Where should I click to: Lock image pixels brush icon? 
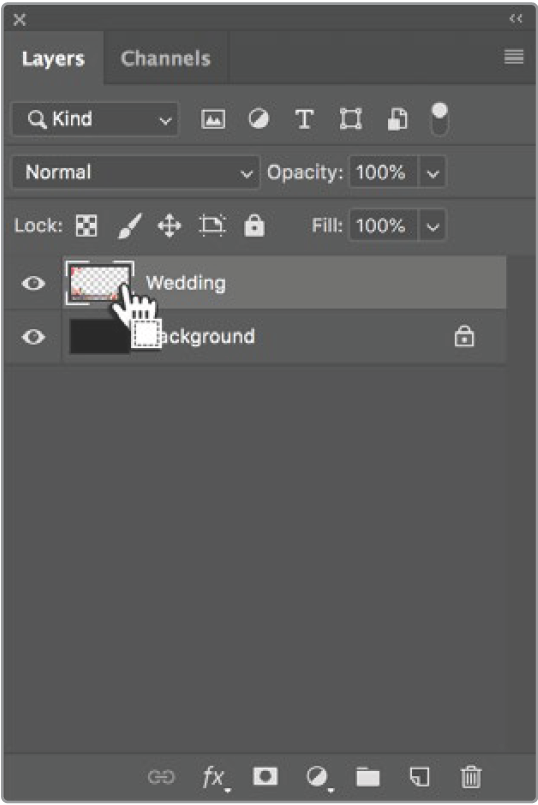129,226
